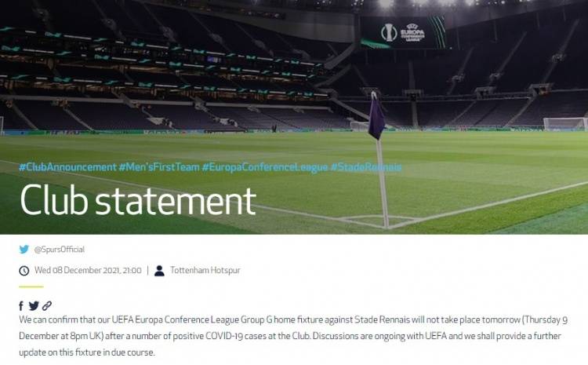Click the yellow divider line
The image size is (588, 365).
pyautogui.click(x=31, y=287)
